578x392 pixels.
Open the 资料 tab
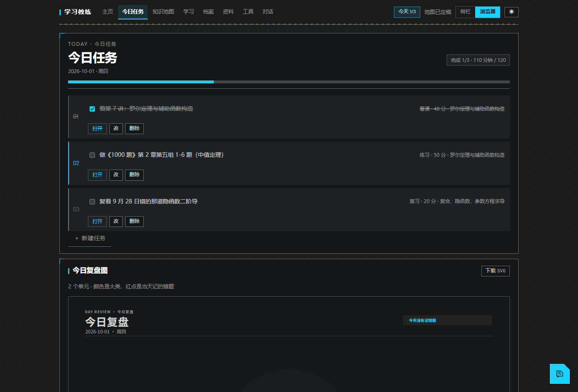pos(228,12)
